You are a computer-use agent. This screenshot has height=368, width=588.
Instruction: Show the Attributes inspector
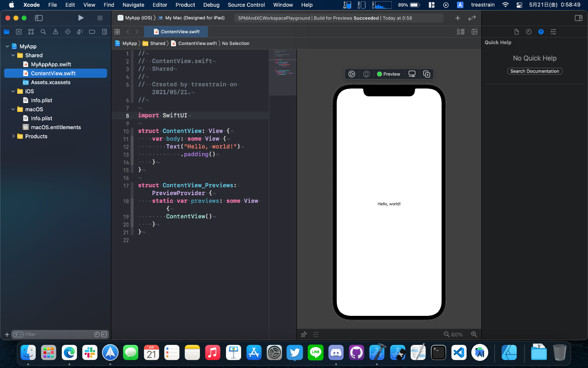point(553,32)
